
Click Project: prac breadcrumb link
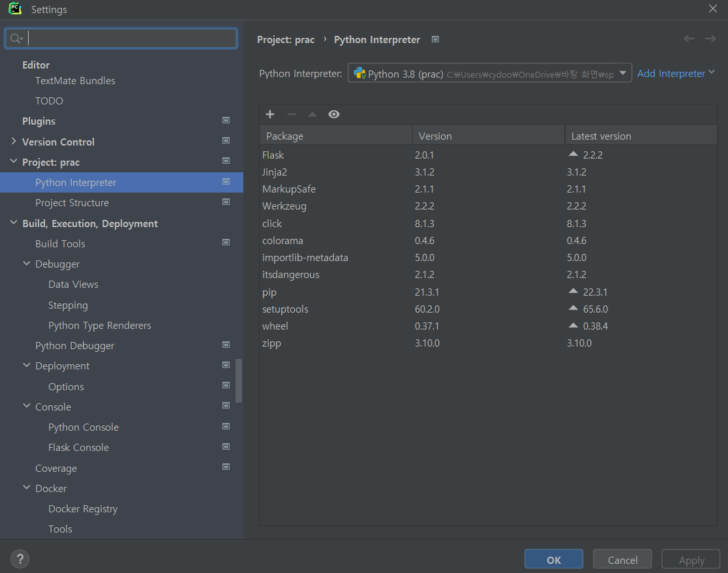tap(286, 40)
